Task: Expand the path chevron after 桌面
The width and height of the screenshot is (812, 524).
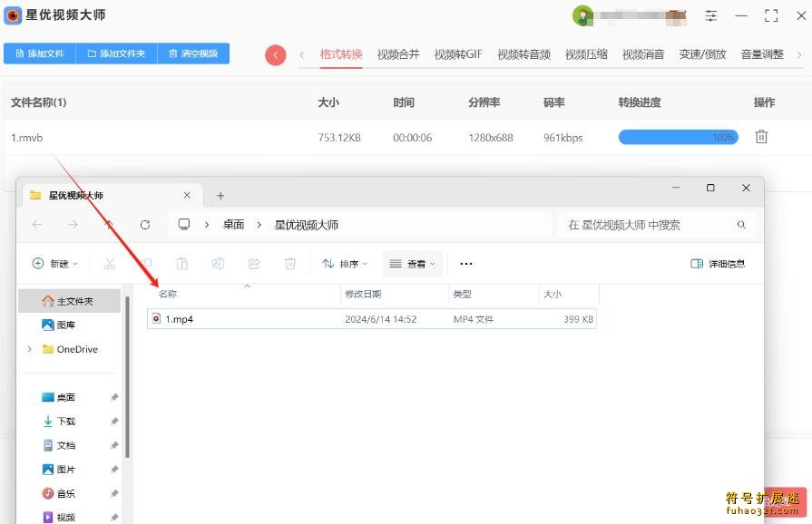Action: pyautogui.click(x=259, y=225)
